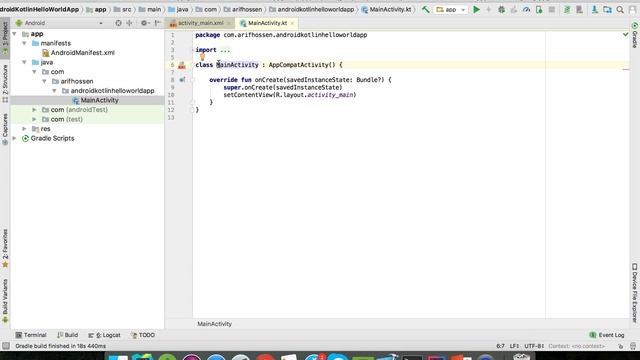Collapse the androidkotlinhelloworldapp package
Viewport: 640px width, 360px height.
(54, 91)
